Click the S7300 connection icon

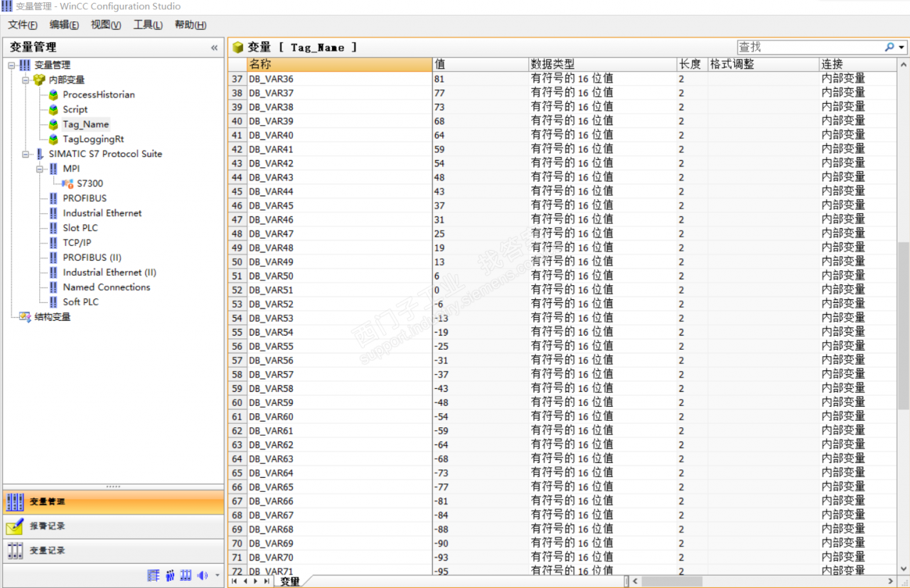click(68, 183)
